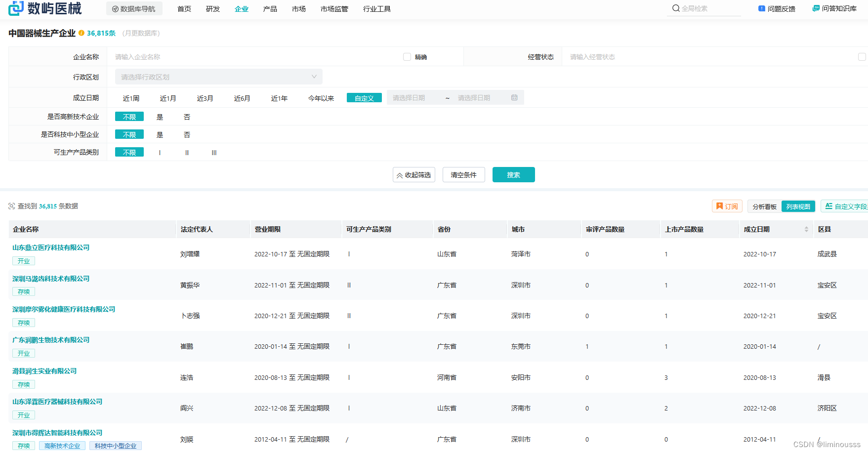Open the 企业 menu item
The width and height of the screenshot is (868, 452).
[242, 9]
